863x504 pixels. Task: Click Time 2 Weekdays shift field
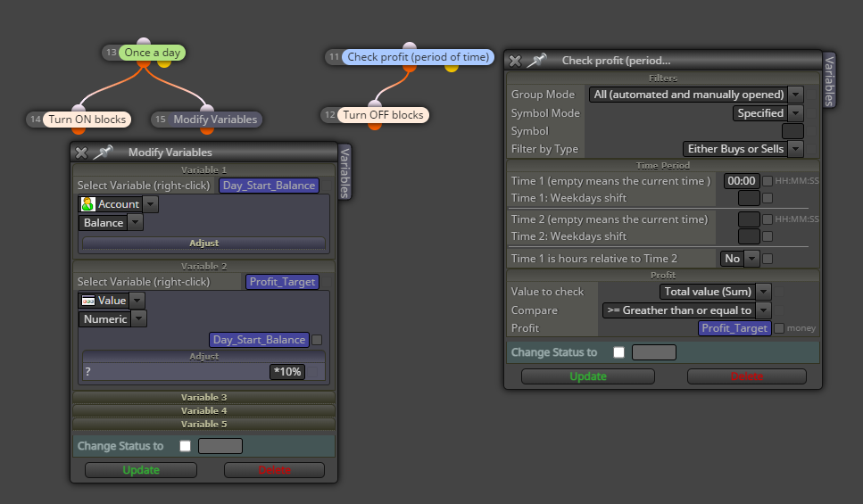click(x=749, y=236)
